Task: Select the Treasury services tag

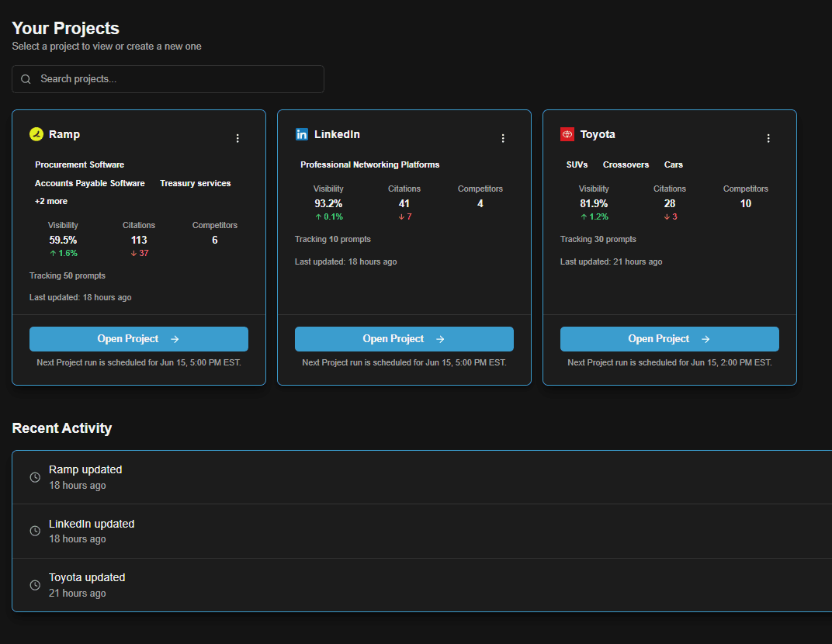Action: point(196,183)
